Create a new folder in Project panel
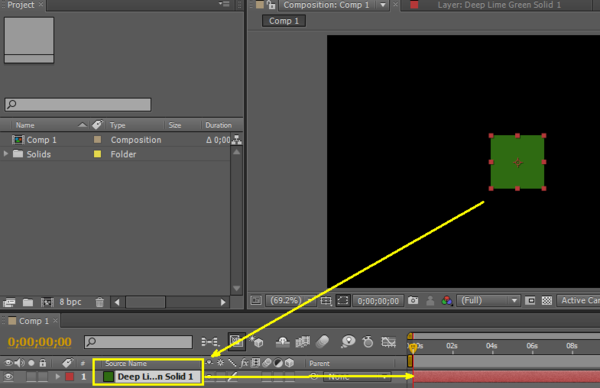Viewport: 600px width, 388px height. click(28, 302)
